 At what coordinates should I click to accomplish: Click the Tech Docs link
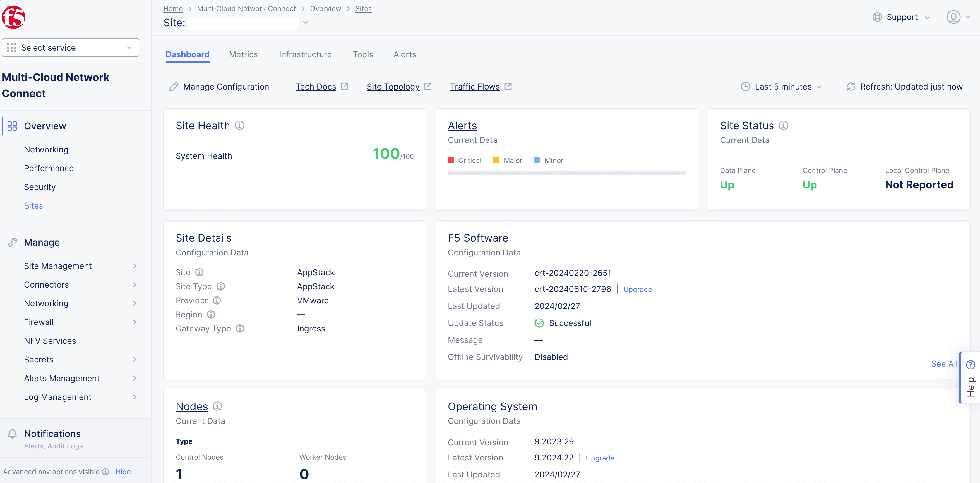316,87
